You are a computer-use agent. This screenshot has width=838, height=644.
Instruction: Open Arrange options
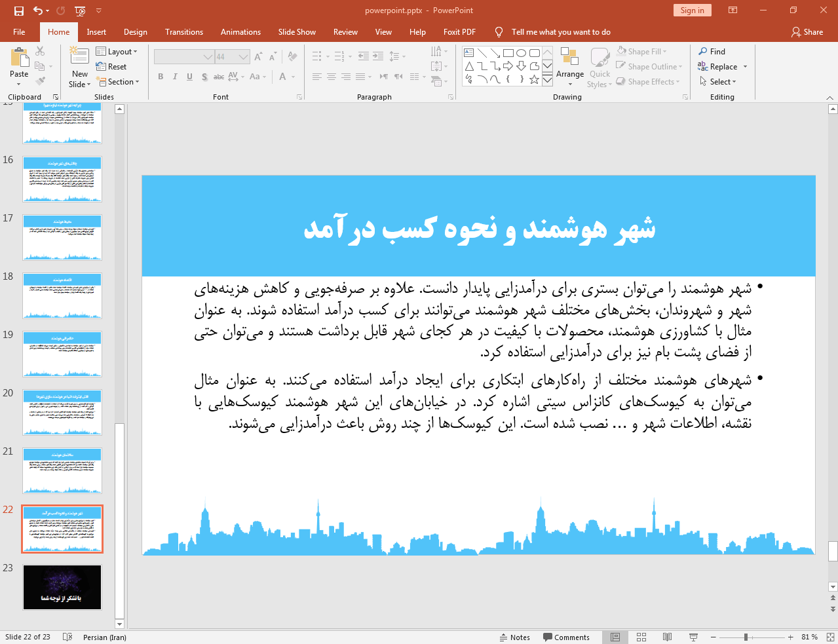(570, 66)
